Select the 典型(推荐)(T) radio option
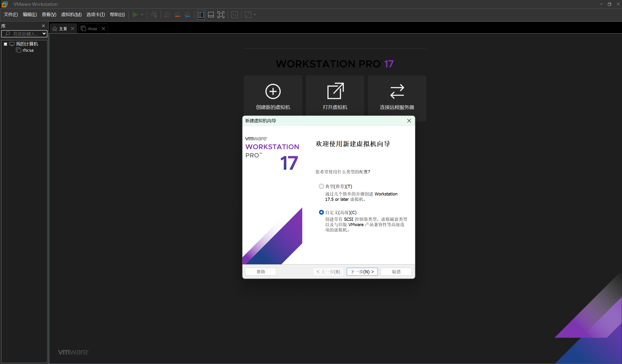 point(321,186)
